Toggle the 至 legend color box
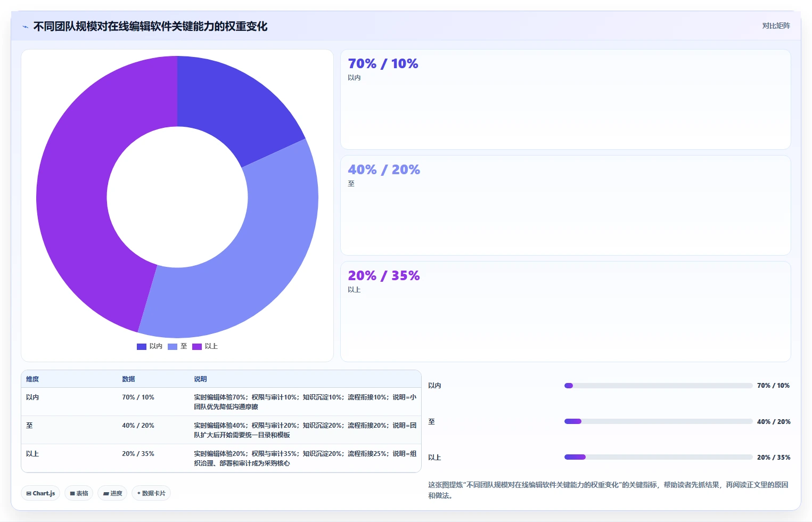812x522 pixels. pyautogui.click(x=173, y=346)
